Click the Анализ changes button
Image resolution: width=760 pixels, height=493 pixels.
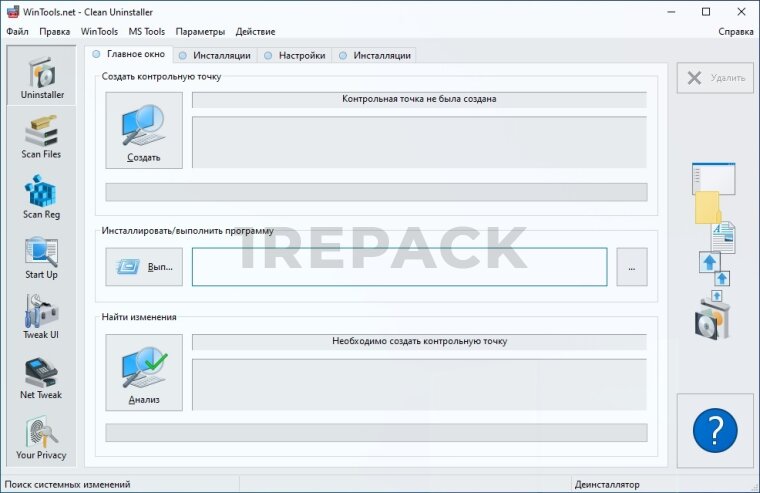[x=144, y=372]
